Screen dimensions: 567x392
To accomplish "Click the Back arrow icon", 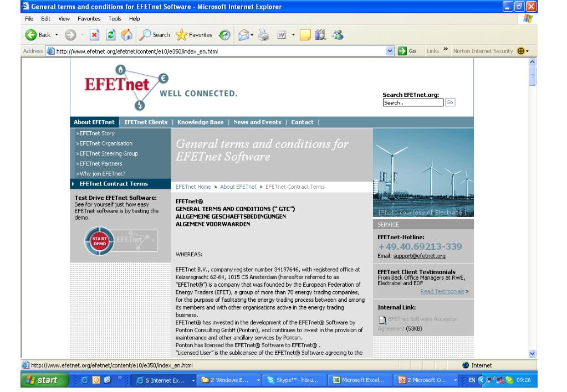I will coord(31,35).
